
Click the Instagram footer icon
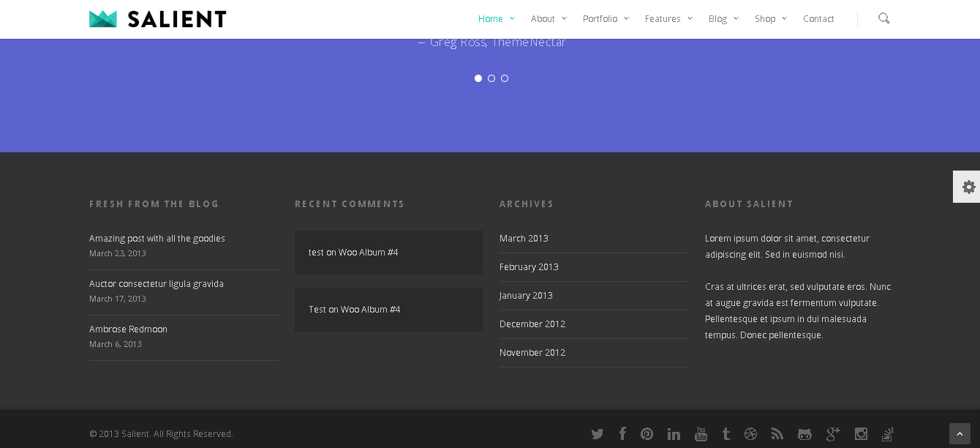861,434
